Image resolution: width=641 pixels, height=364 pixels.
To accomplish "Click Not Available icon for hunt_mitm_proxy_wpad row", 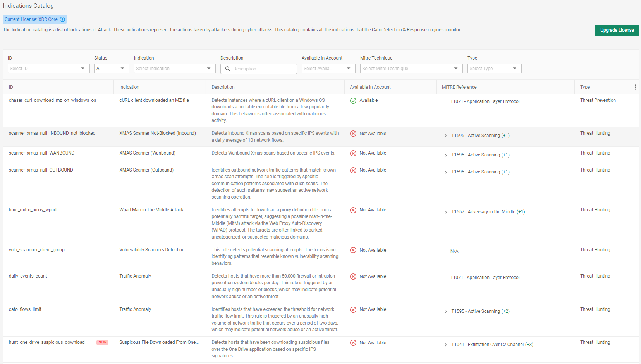I will tap(353, 210).
